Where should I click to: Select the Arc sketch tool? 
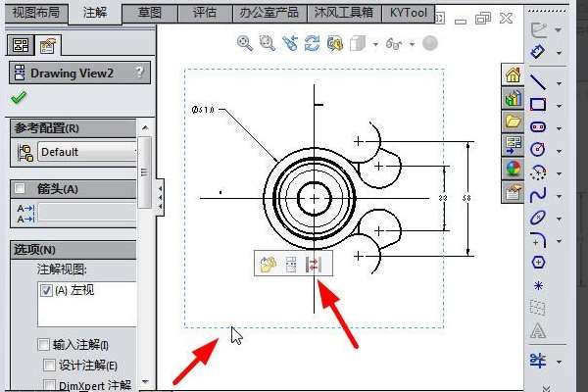538,172
